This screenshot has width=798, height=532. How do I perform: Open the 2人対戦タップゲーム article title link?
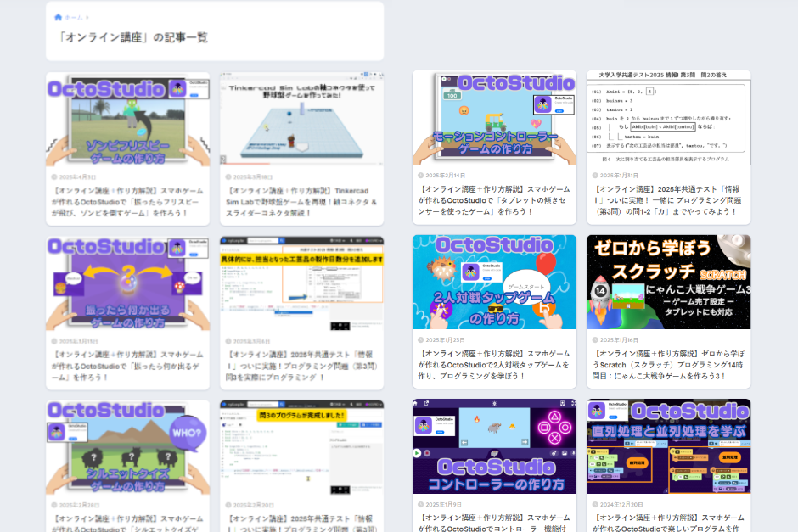click(x=494, y=365)
